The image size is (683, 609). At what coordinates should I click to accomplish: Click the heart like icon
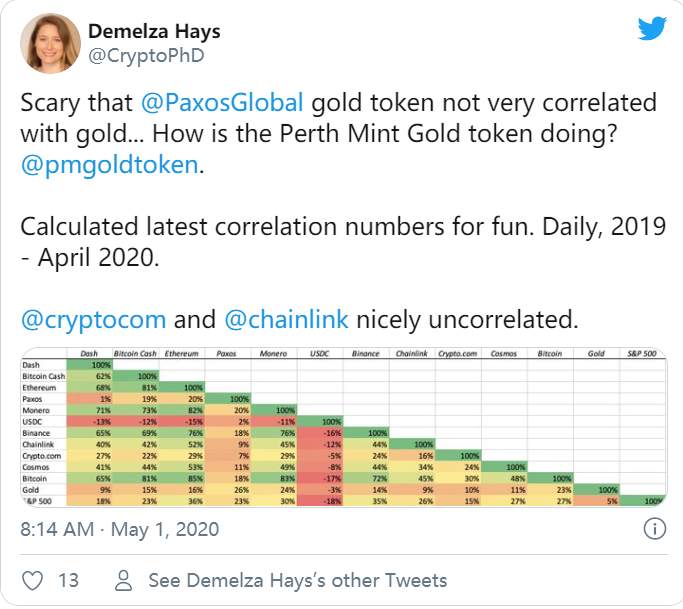pos(32,580)
